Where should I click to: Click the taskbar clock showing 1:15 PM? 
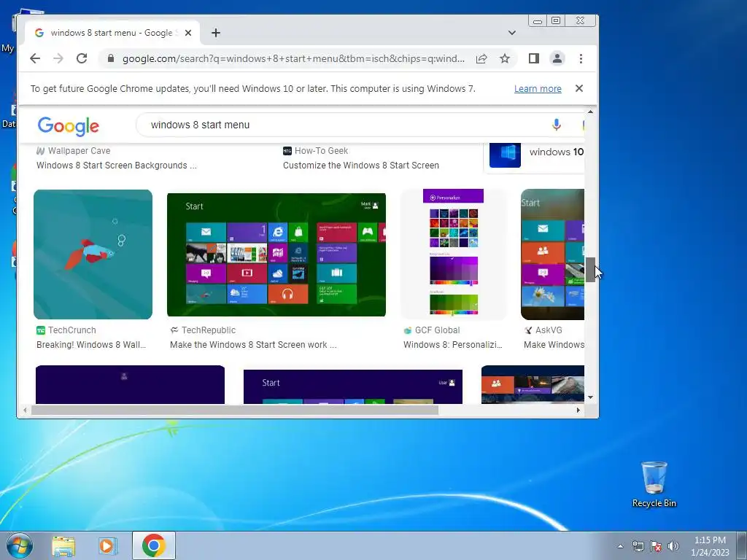point(710,546)
